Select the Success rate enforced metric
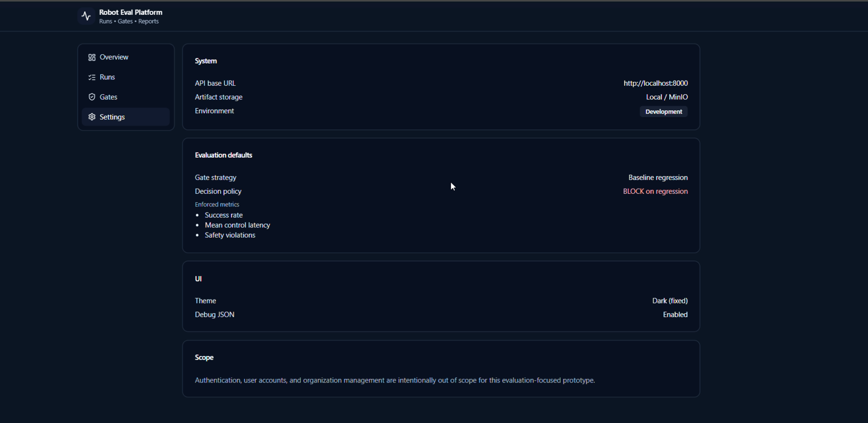This screenshot has height=423, width=868. 223,215
